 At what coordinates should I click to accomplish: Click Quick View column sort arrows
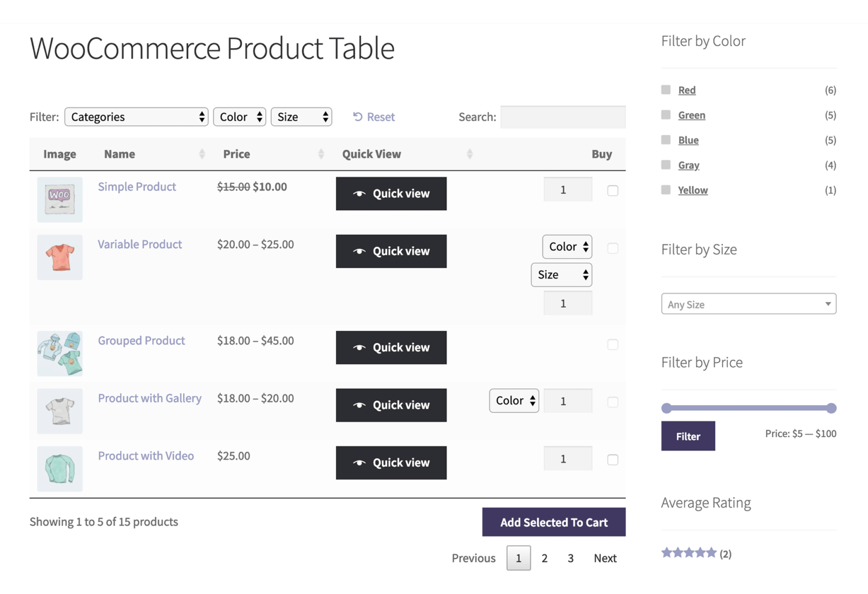point(470,154)
